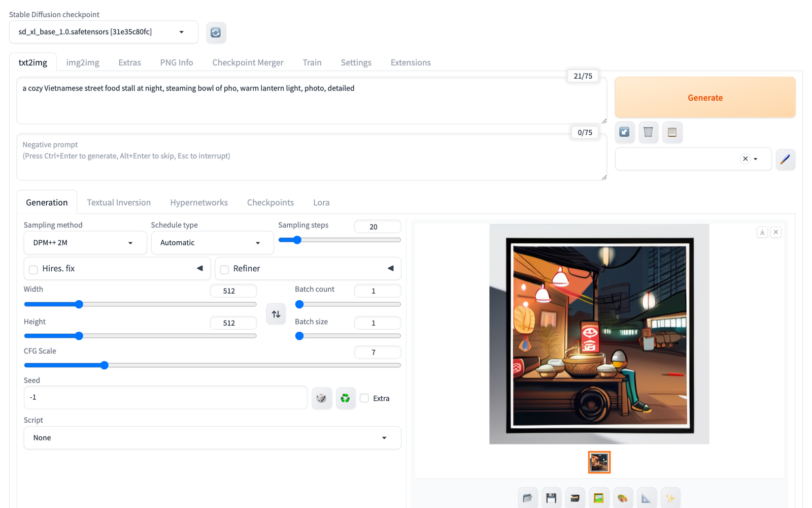This screenshot has height=508, width=812.
Task: Open the Schedule type dropdown
Action: pos(212,243)
